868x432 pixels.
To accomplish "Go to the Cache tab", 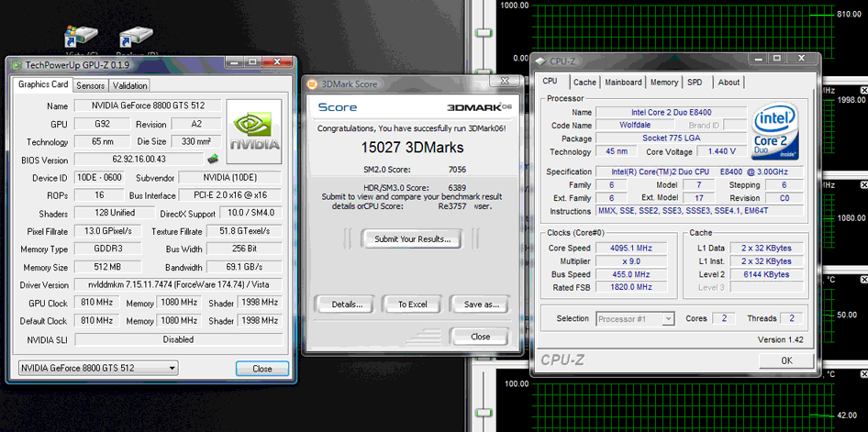I will [x=584, y=83].
